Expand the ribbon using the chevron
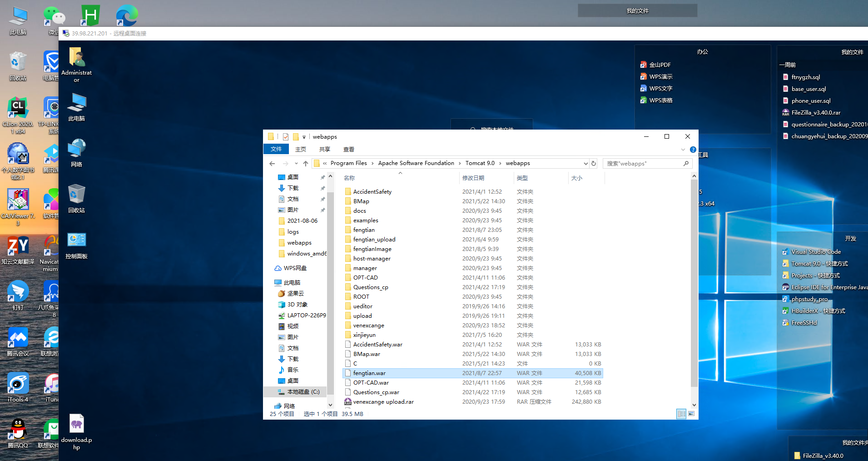Image resolution: width=868 pixels, height=461 pixels. [x=683, y=150]
